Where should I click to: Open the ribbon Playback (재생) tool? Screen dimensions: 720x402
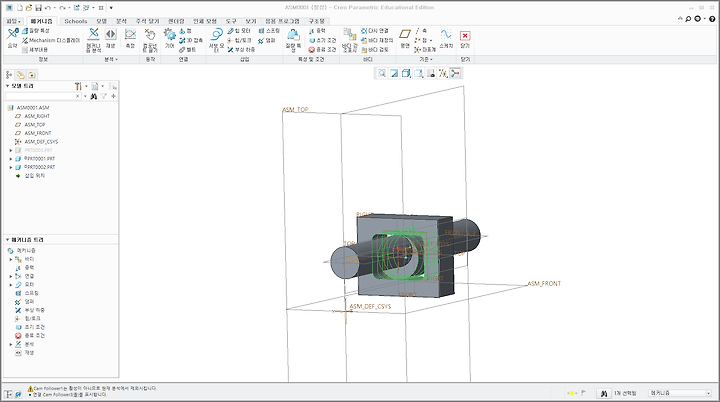point(111,39)
